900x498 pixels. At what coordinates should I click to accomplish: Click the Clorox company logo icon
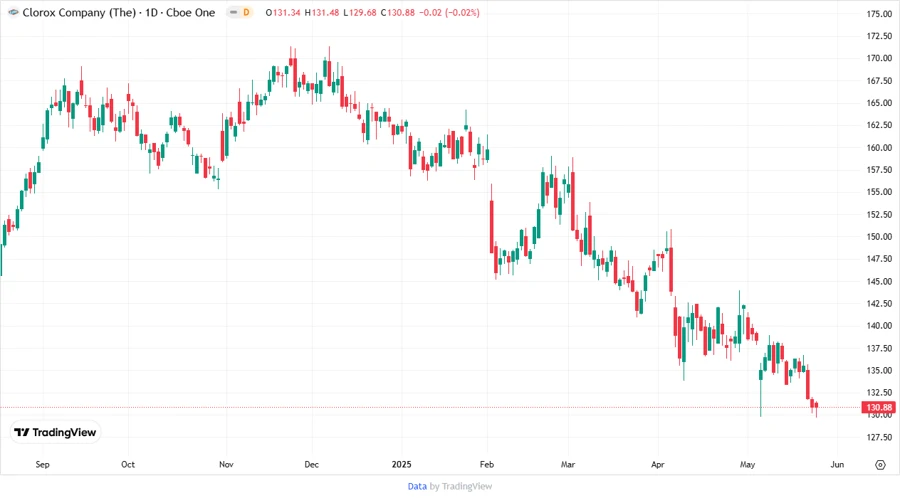tap(13, 12)
